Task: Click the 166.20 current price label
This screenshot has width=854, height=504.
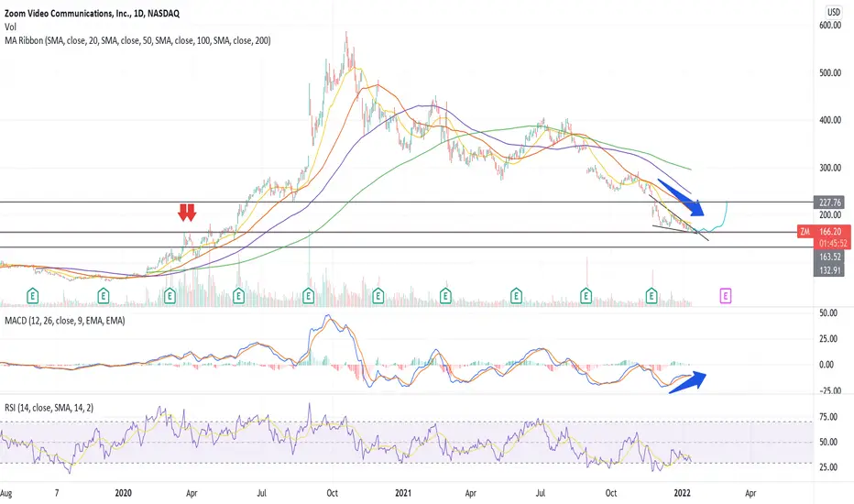Action: click(x=830, y=232)
